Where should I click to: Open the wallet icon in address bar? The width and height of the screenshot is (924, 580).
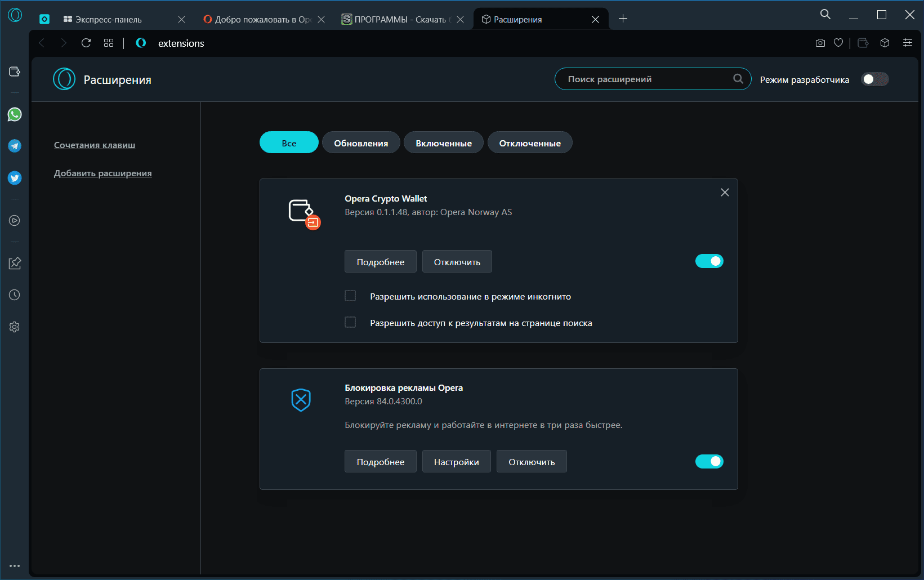(863, 43)
